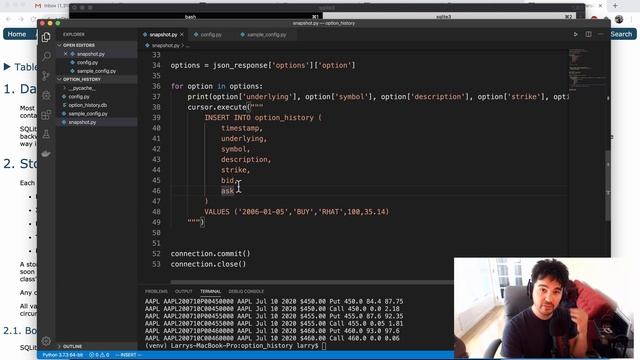Open the Extensions view icon
Image resolution: width=640 pixels, height=360 pixels.
point(46,115)
